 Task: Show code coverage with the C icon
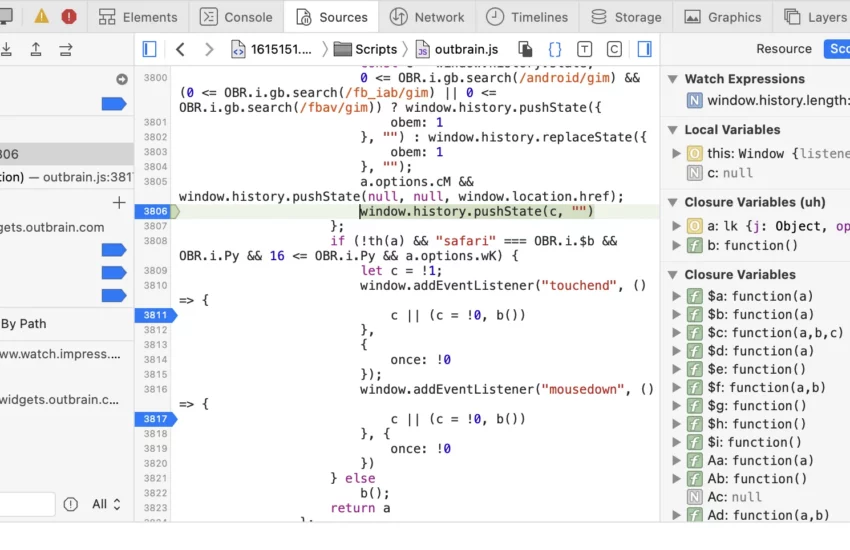pyautogui.click(x=614, y=49)
